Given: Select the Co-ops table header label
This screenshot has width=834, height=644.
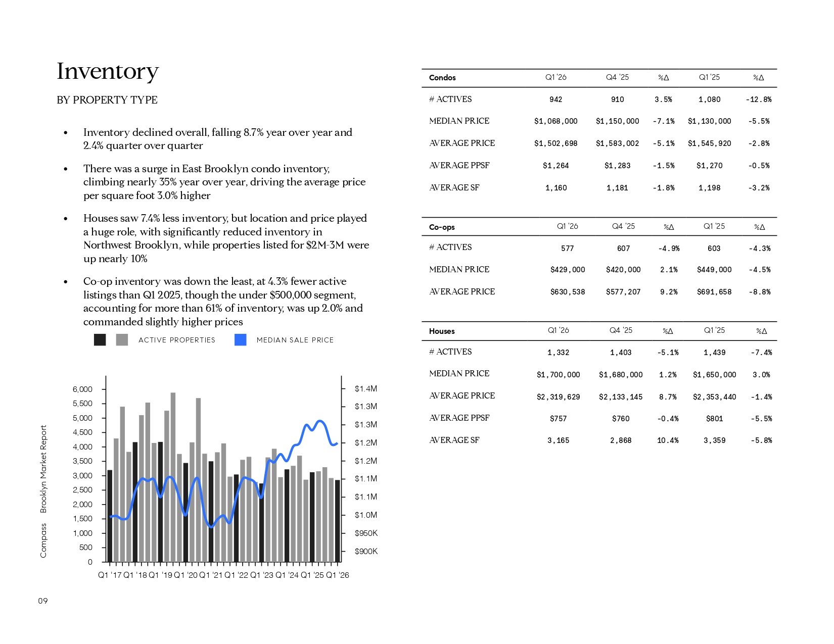Looking at the screenshot, I should 442,227.
